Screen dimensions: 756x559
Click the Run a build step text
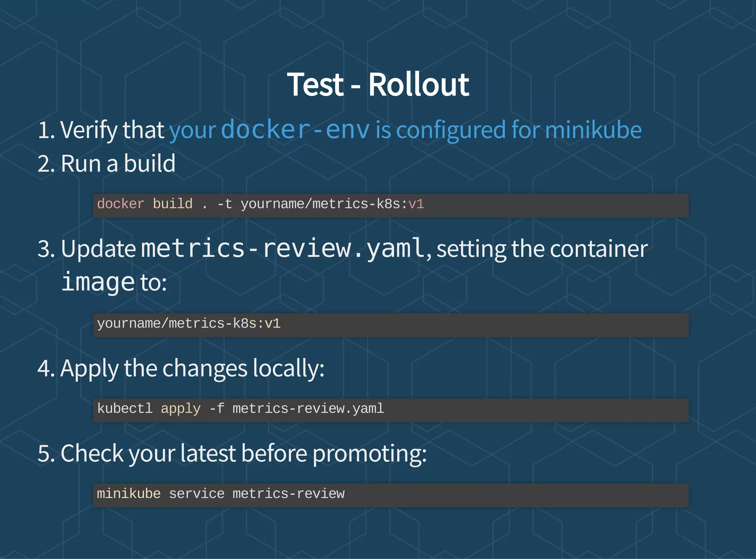[x=118, y=163]
